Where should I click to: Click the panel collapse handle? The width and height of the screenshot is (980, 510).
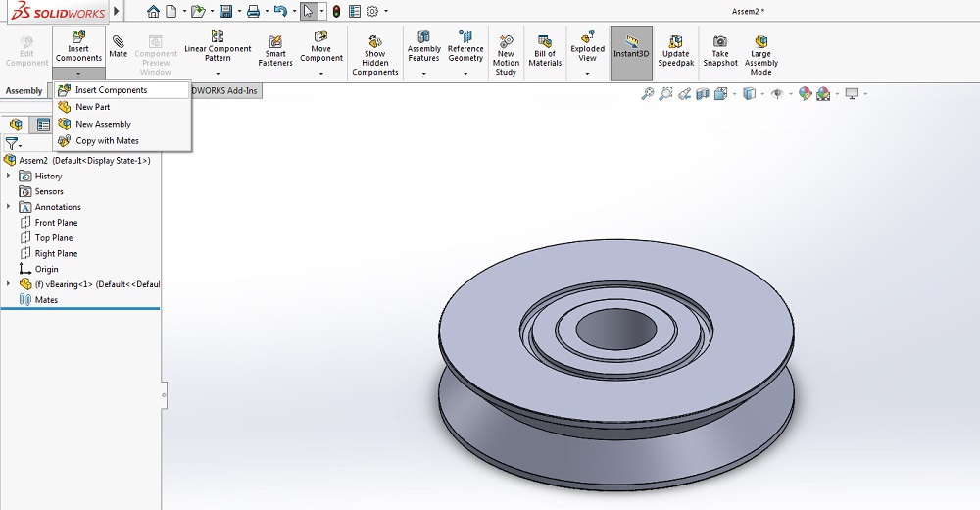[x=164, y=395]
